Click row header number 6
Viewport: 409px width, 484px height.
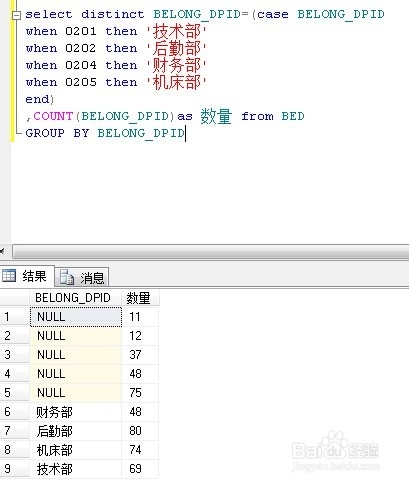point(15,412)
